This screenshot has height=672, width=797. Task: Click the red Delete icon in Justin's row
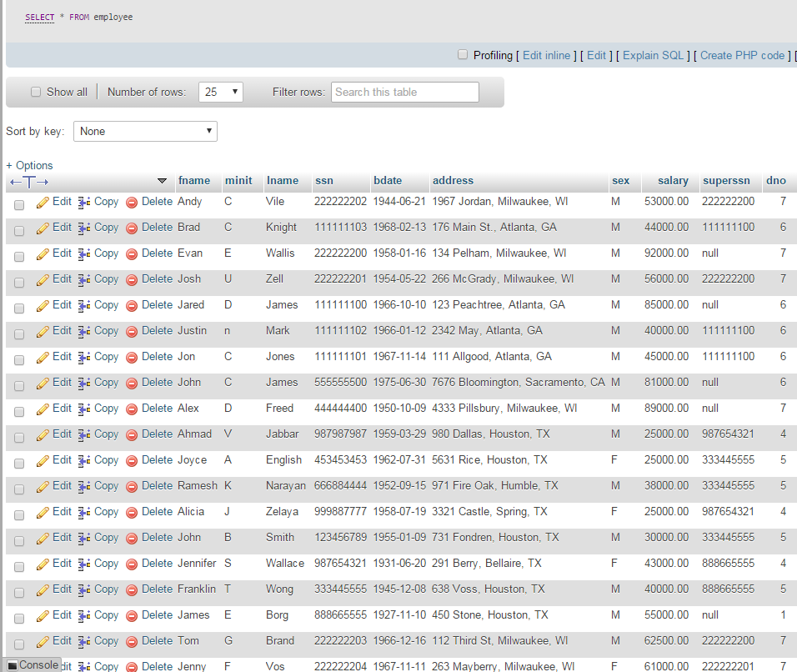(x=132, y=332)
